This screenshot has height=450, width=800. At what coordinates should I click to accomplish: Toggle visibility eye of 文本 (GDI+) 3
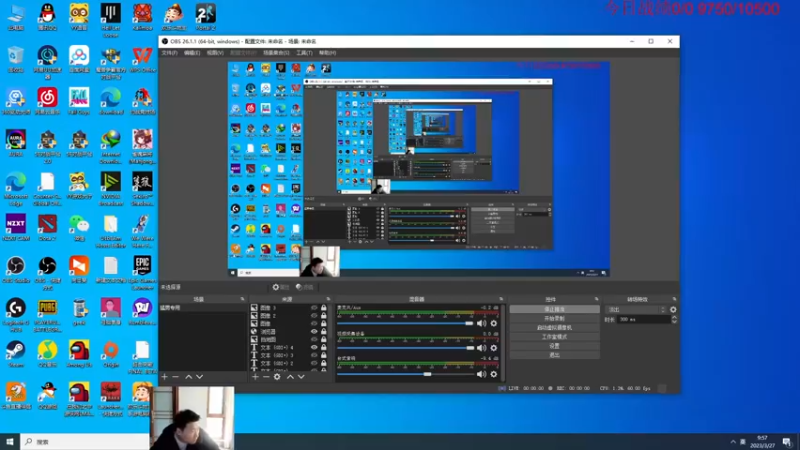tap(314, 355)
